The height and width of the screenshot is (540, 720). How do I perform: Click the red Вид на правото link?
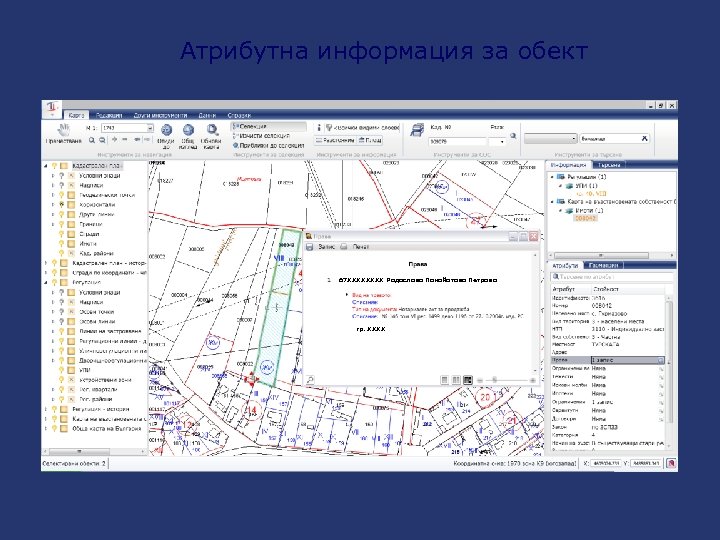coord(371,295)
